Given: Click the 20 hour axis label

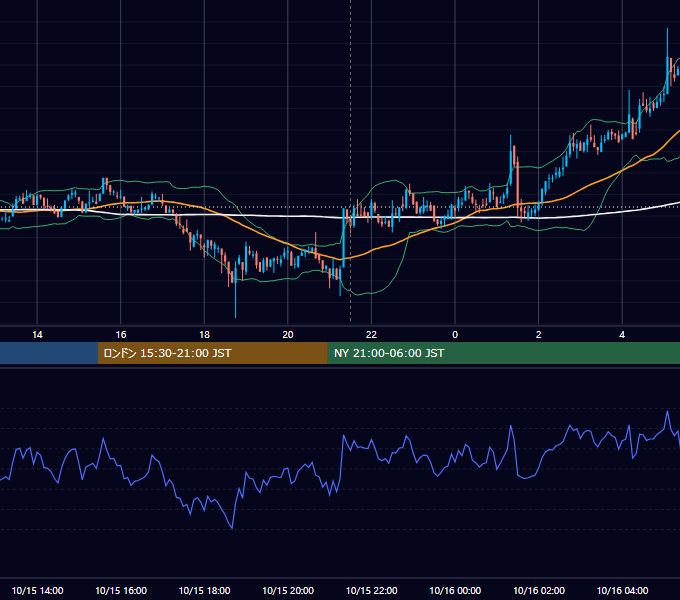Looking at the screenshot, I should tap(288, 335).
